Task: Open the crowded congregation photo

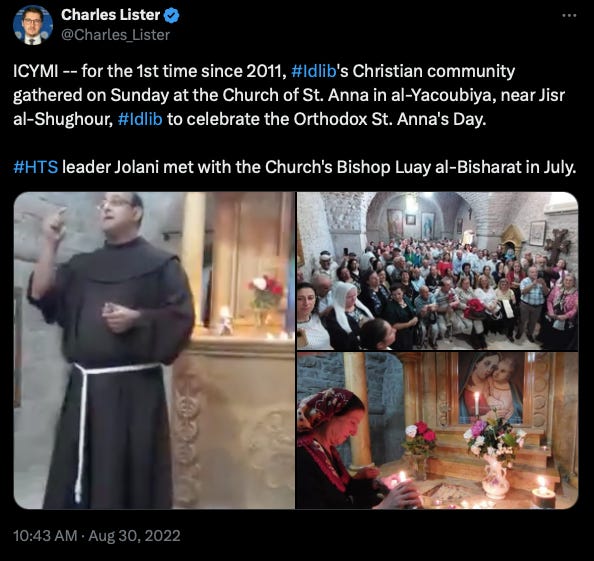Action: (x=438, y=271)
